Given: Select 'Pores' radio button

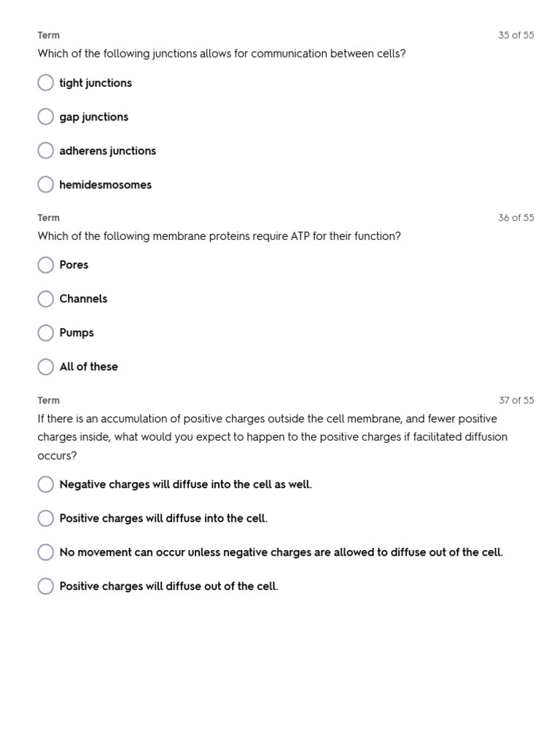Looking at the screenshot, I should click(46, 265).
